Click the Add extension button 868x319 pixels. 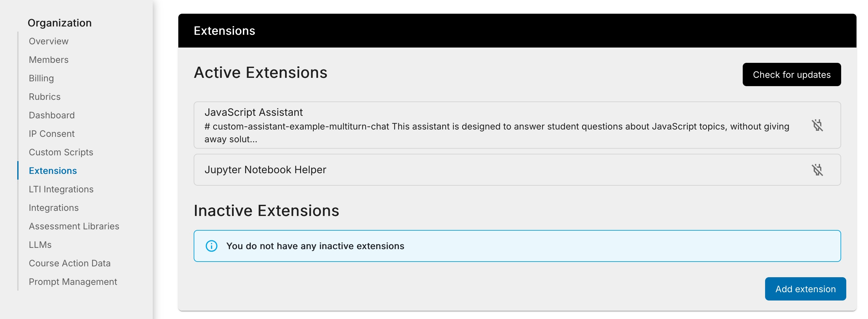pyautogui.click(x=805, y=289)
